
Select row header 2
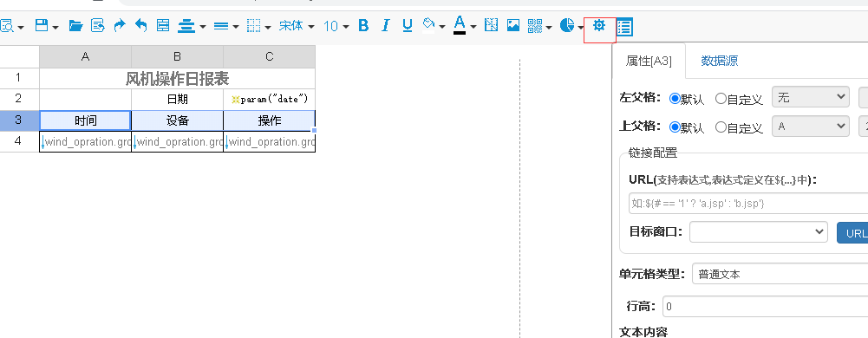pos(19,99)
